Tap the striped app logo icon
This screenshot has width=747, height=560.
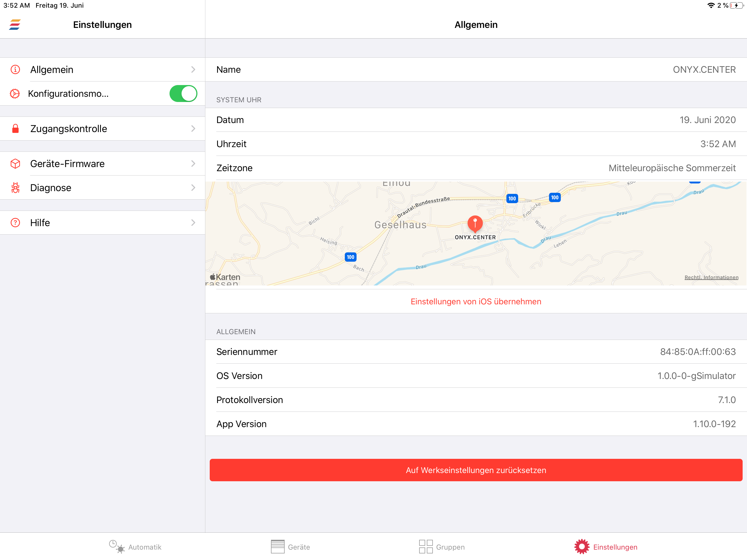tap(15, 25)
